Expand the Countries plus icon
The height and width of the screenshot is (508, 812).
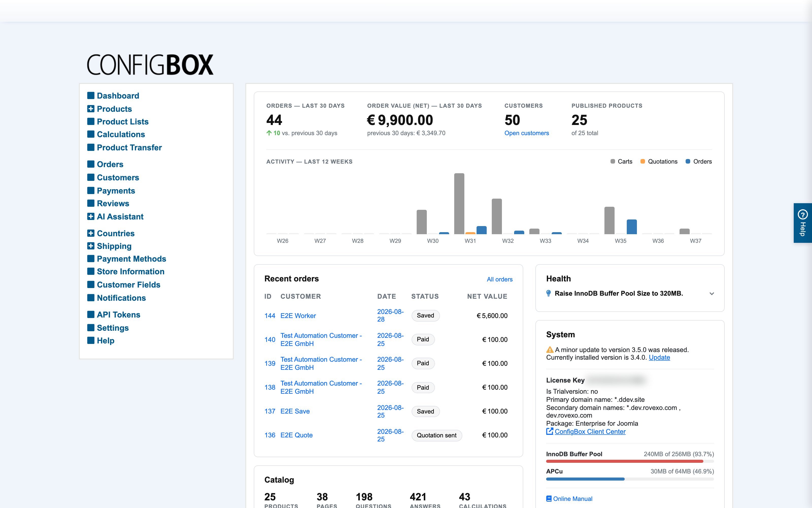91,233
